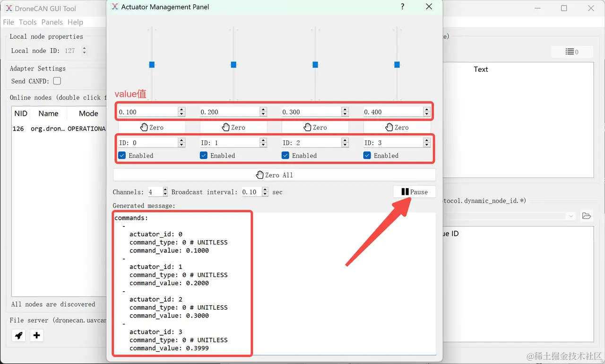
Task: Click Local node ID stepper arrows
Action: [x=84, y=51]
